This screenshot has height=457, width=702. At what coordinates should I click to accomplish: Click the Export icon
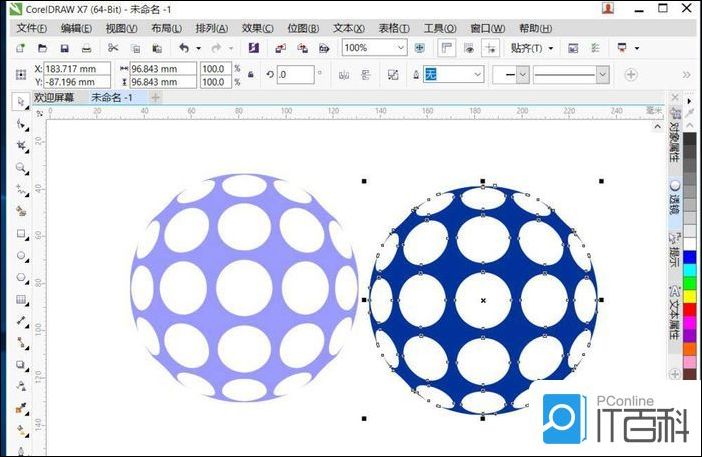coord(302,48)
